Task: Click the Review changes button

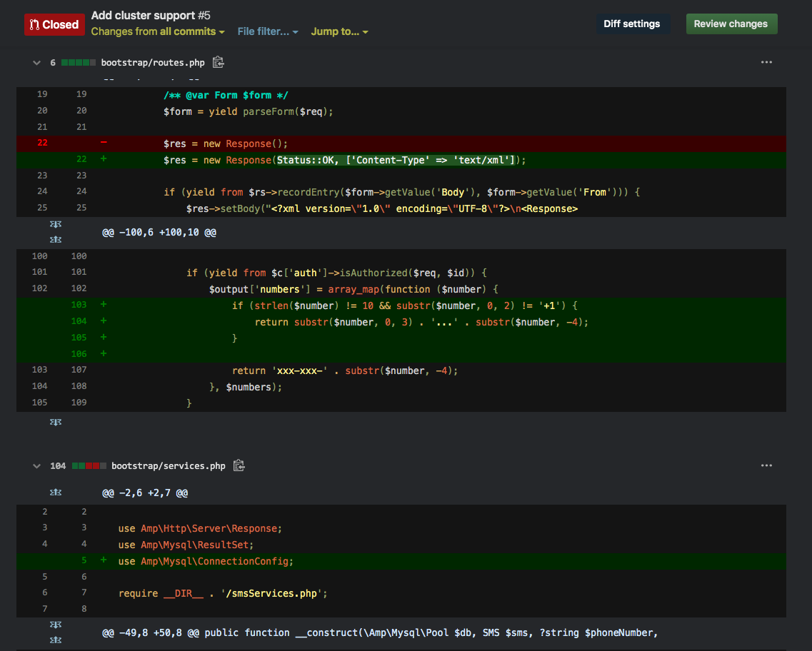Action: click(x=731, y=24)
